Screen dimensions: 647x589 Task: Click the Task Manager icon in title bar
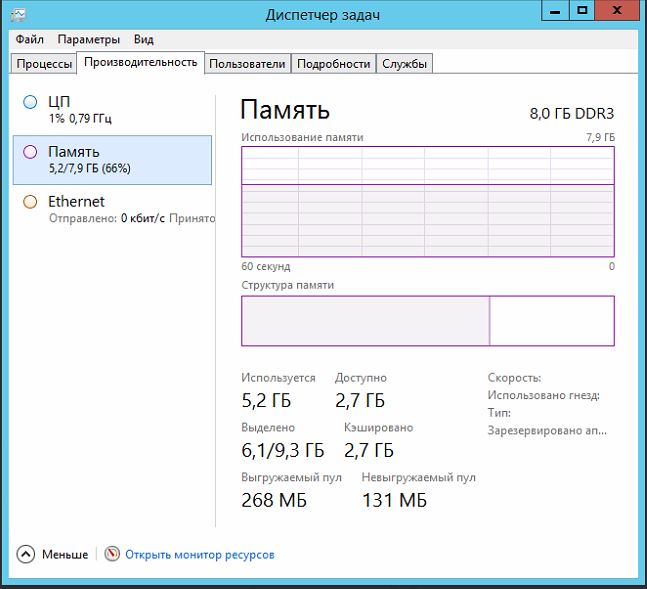tap(18, 15)
